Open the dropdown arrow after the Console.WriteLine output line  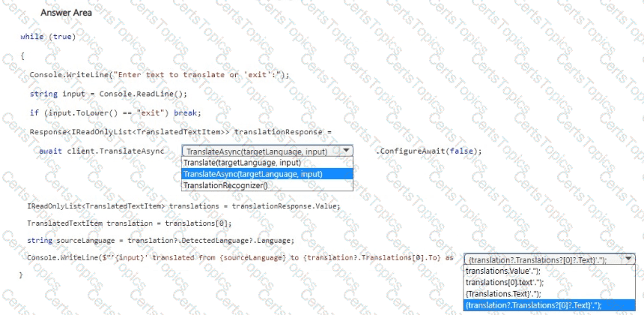pos(629,258)
